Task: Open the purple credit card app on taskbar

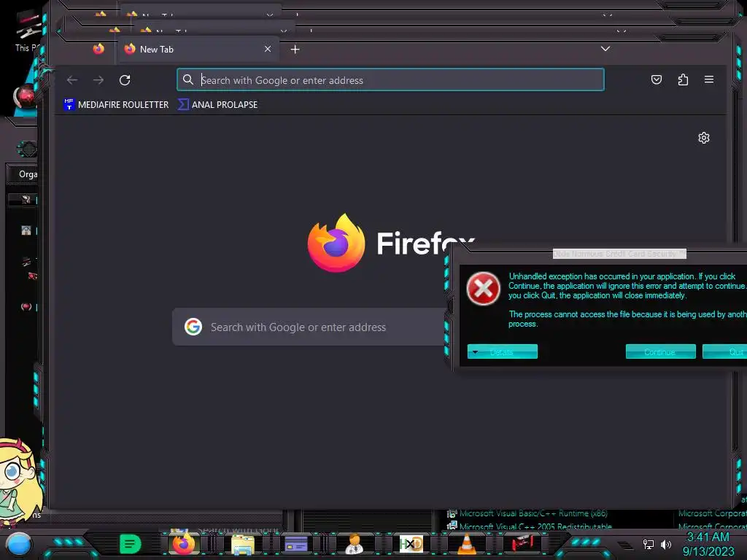Action: (296, 544)
